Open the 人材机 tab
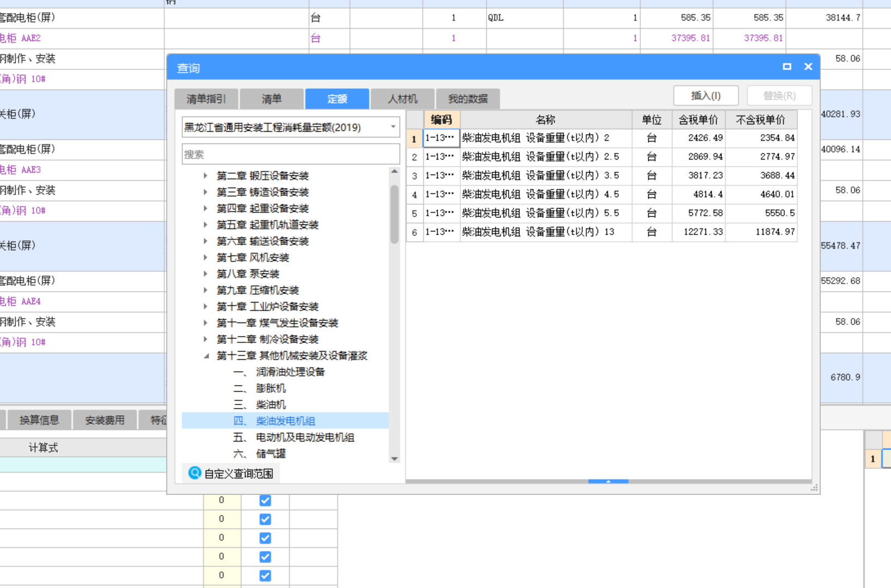 click(x=402, y=99)
